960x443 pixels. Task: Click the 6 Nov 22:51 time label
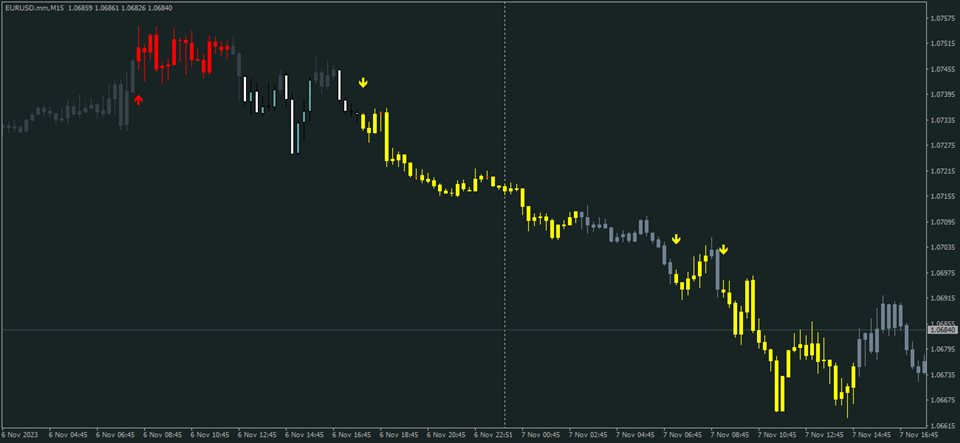pyautogui.click(x=493, y=435)
